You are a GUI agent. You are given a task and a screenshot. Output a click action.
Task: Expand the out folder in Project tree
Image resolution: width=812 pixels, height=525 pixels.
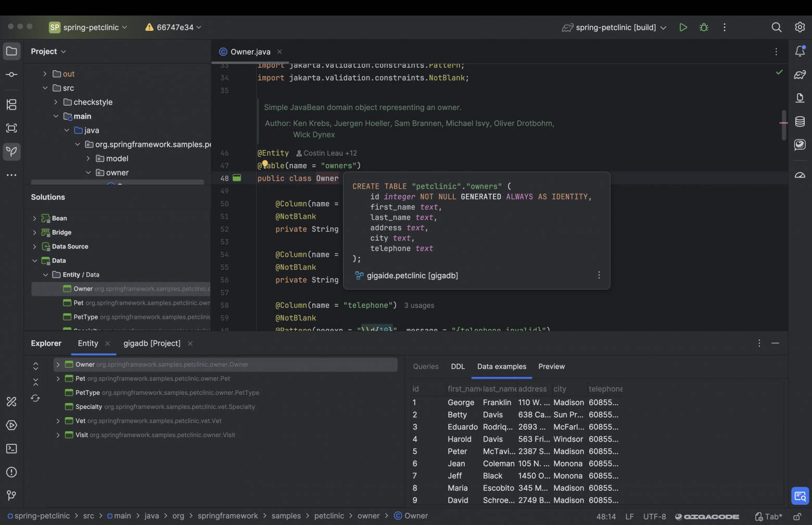[x=45, y=74]
